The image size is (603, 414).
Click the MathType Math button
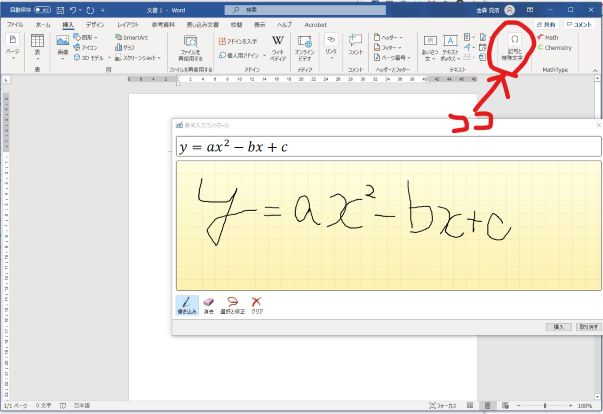tap(550, 37)
